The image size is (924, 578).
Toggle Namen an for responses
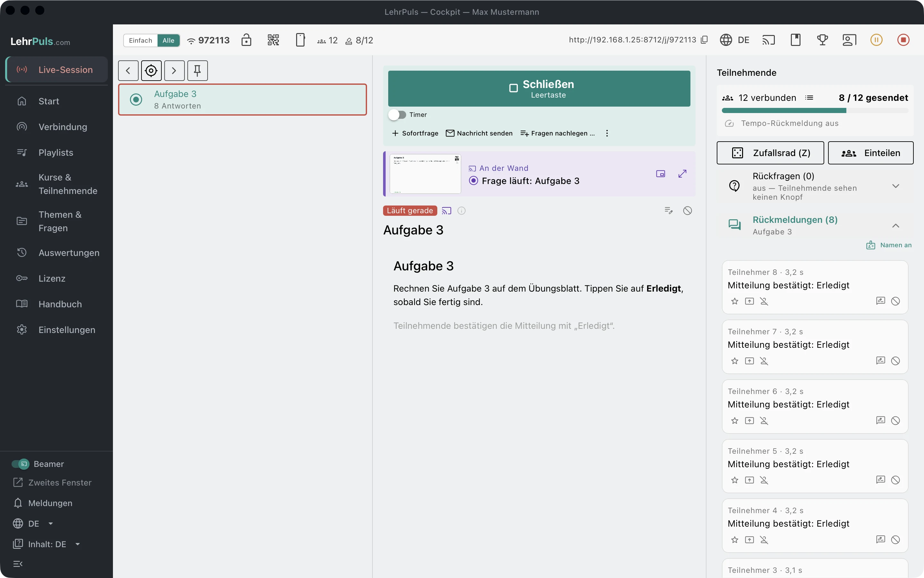[889, 245]
